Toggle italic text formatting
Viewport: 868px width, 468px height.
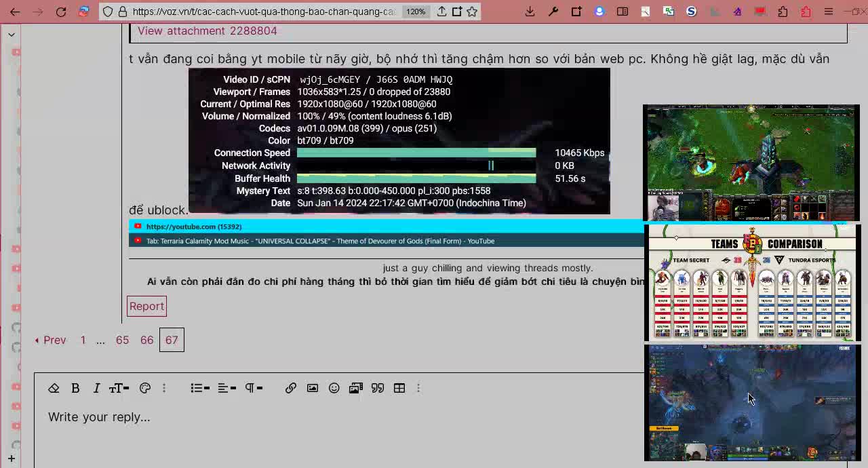point(96,388)
